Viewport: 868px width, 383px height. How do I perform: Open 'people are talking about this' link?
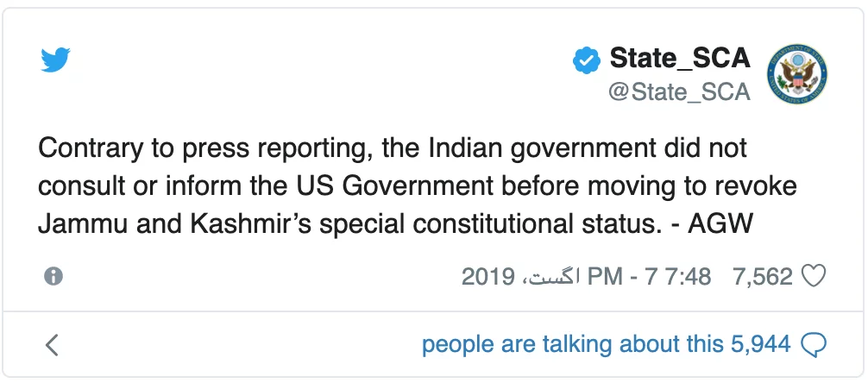click(x=573, y=344)
